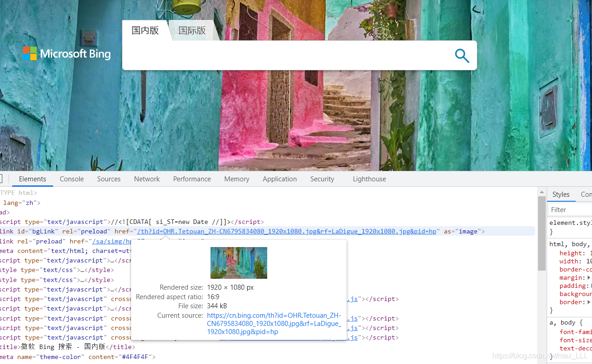This screenshot has height=364, width=592.
Task: Open the Performance tab
Action: click(x=192, y=179)
